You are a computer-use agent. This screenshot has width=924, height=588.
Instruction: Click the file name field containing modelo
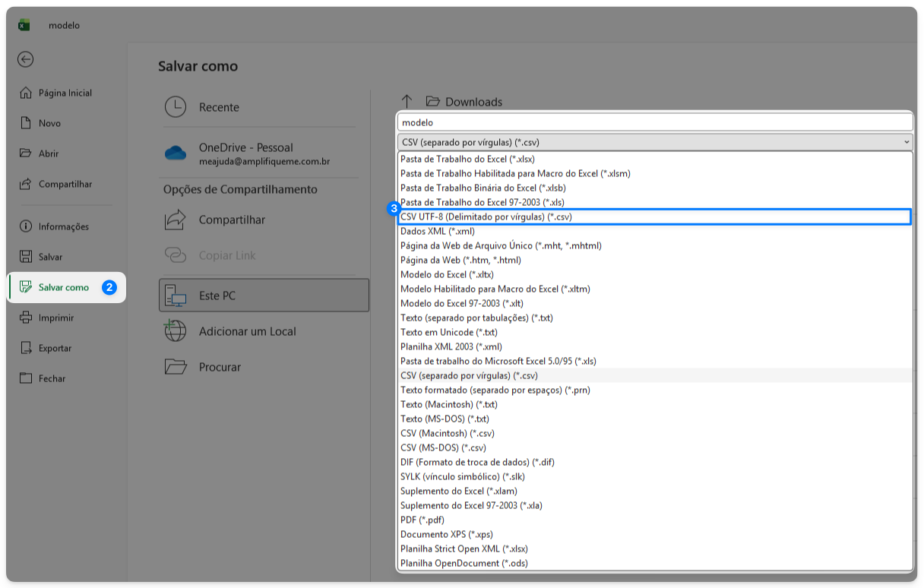[653, 122]
